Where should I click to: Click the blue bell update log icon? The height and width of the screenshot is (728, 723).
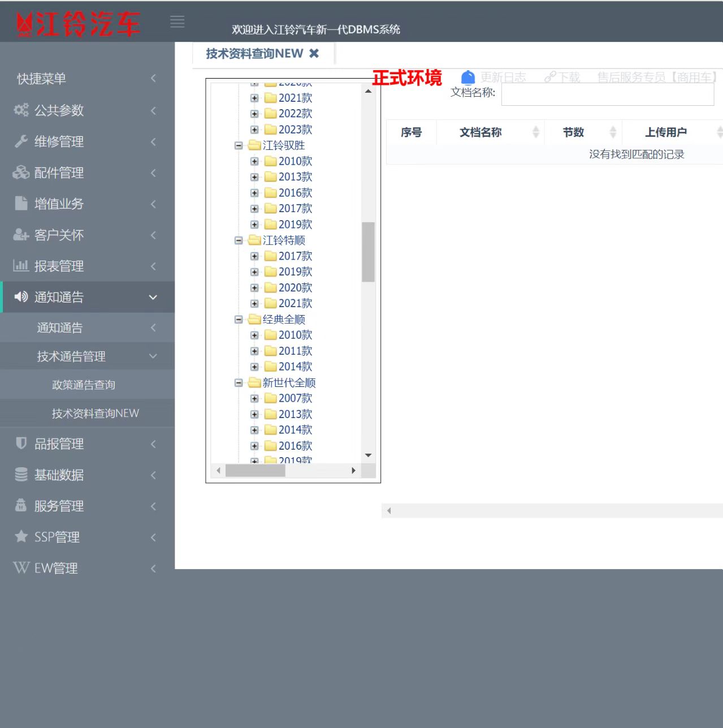pyautogui.click(x=467, y=77)
